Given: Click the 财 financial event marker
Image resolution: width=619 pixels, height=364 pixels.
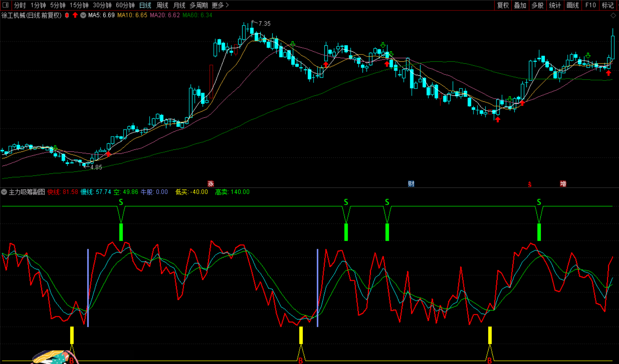Looking at the screenshot, I should click(x=411, y=184).
